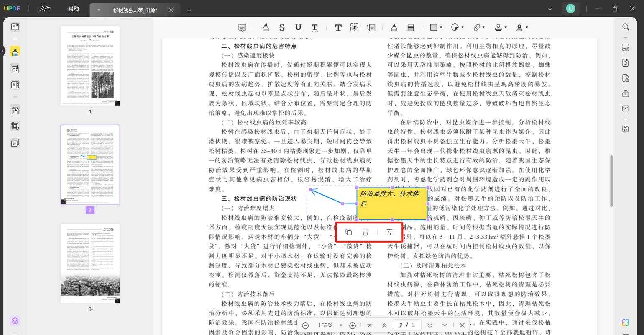Viewport: 644px width, 335px height.
Task: Open the OCR tool in right sidebar
Action: click(x=626, y=48)
